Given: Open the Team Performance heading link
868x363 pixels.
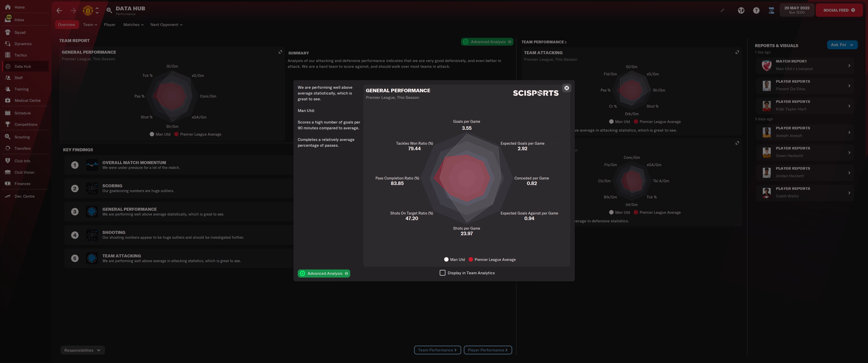Looking at the screenshot, I should pyautogui.click(x=544, y=42).
